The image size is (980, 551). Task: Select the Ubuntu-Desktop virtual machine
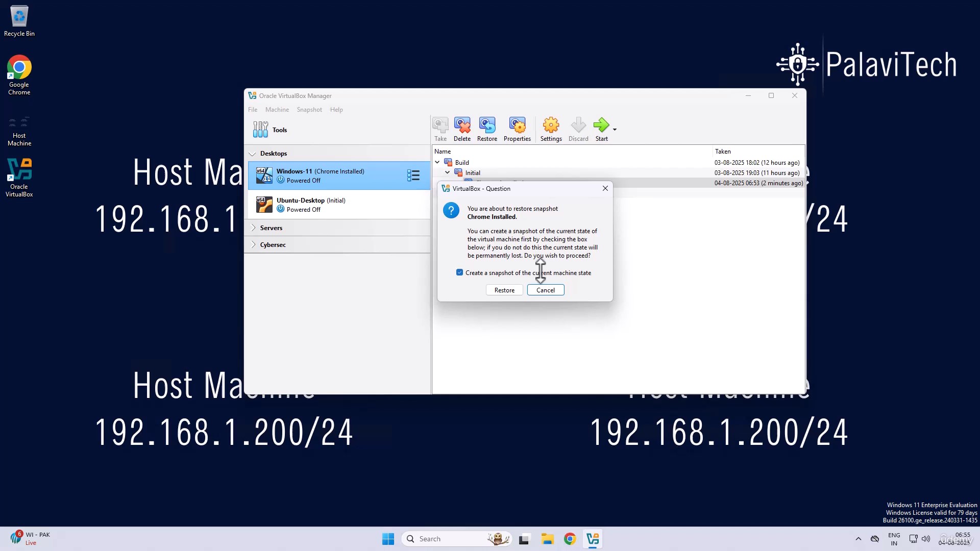click(339, 205)
